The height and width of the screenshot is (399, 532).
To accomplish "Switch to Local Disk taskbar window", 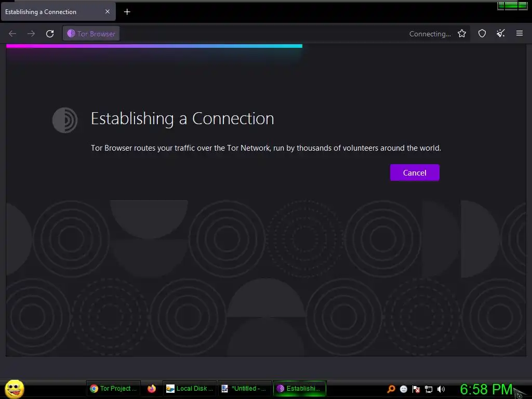I will pos(189,389).
